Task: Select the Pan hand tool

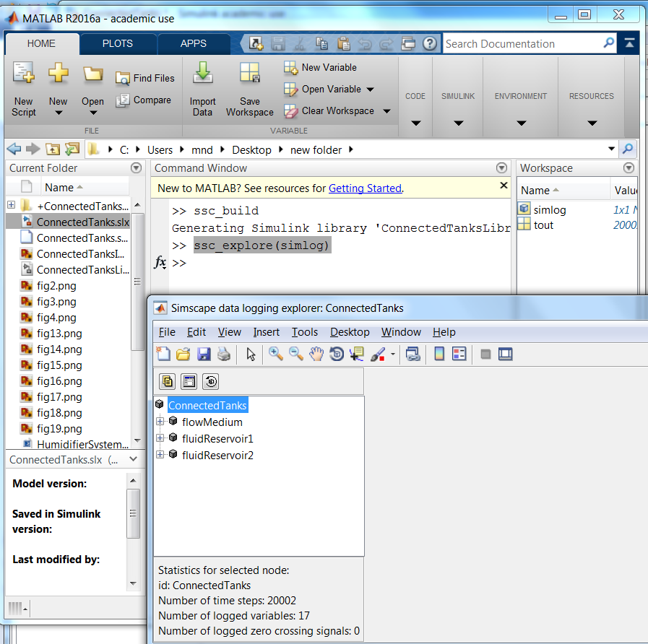Action: (316, 354)
